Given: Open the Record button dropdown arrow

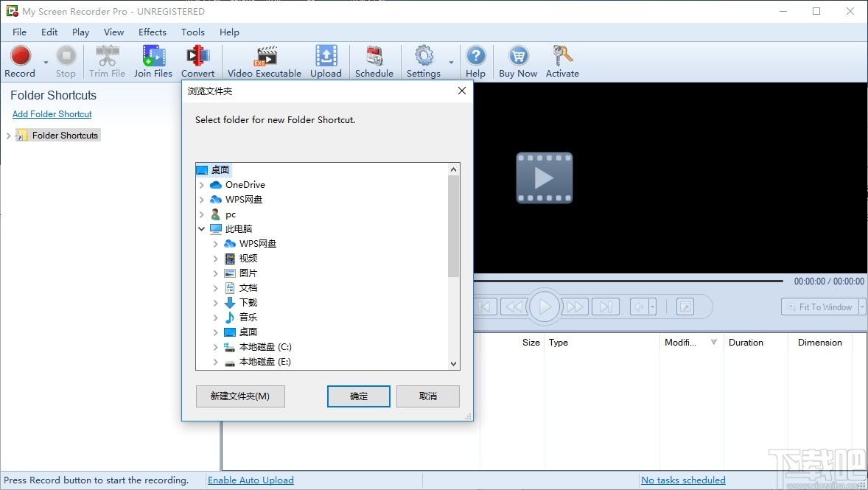Looking at the screenshot, I should [x=44, y=63].
